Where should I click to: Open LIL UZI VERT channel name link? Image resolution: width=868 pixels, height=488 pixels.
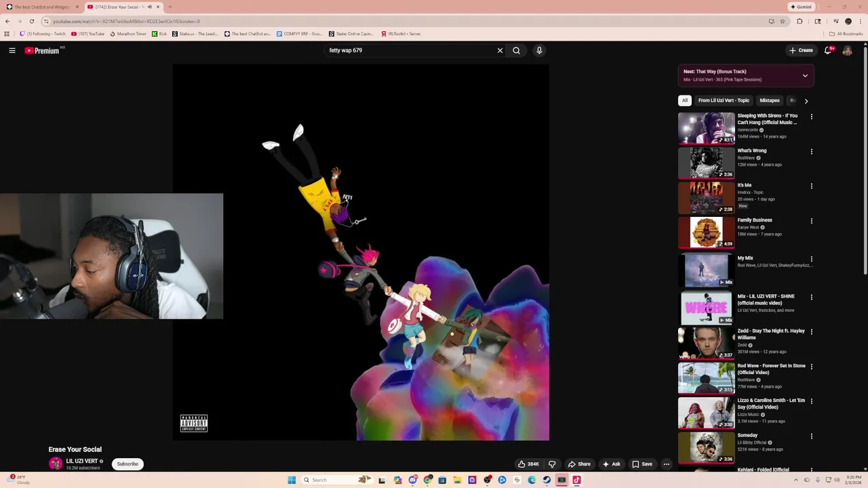82,461
